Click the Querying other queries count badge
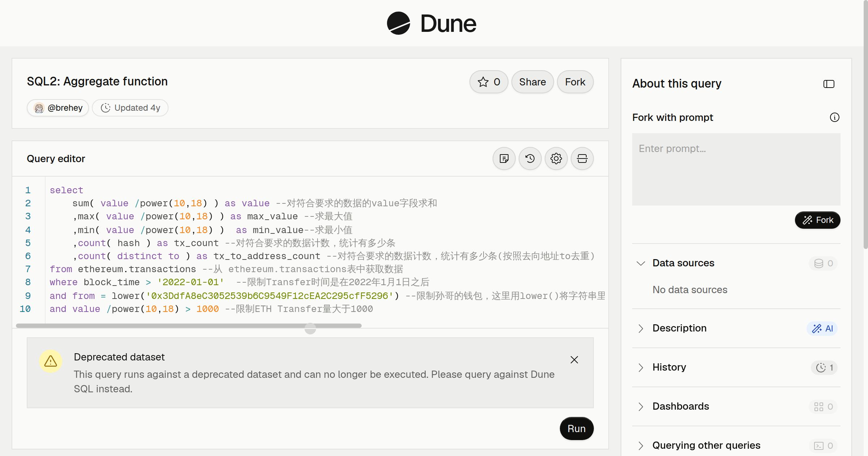Screen dimensions: 868x456 pos(823,446)
